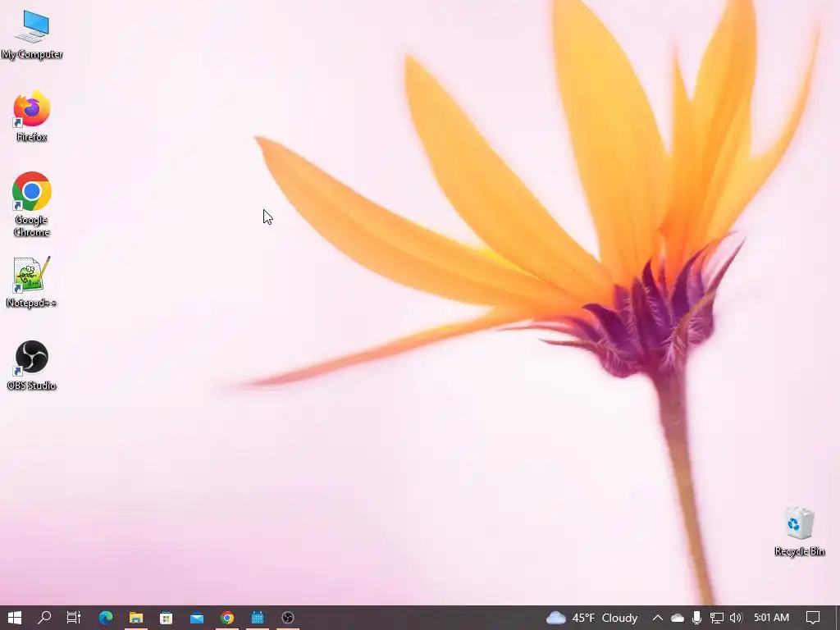Open the 45°F Cloudy weather widget
The width and height of the screenshot is (840, 630).
(592, 618)
